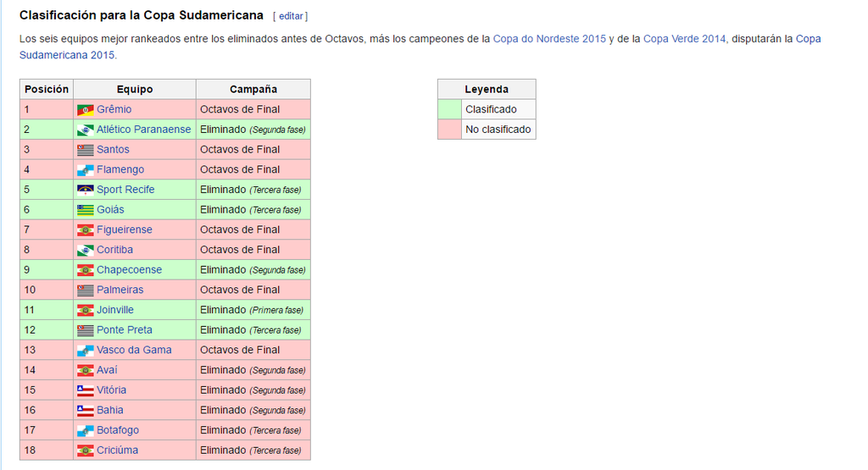Open the Criciúma team link

tap(117, 450)
